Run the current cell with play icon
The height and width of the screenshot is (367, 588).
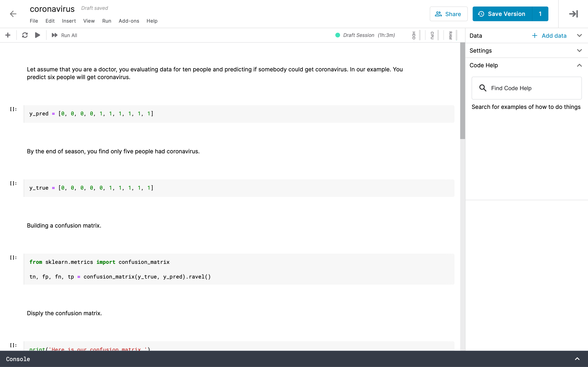click(x=37, y=35)
